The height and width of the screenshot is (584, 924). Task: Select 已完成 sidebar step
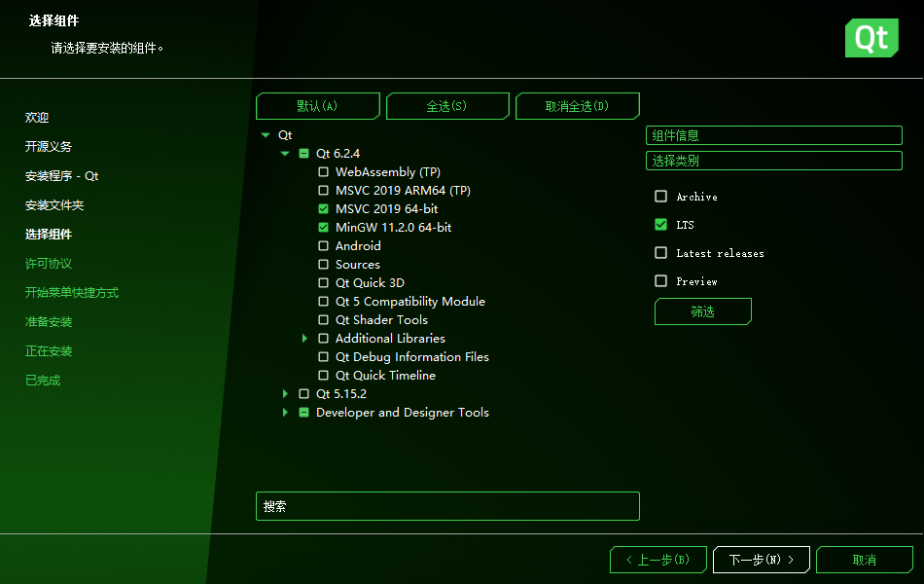(x=43, y=381)
